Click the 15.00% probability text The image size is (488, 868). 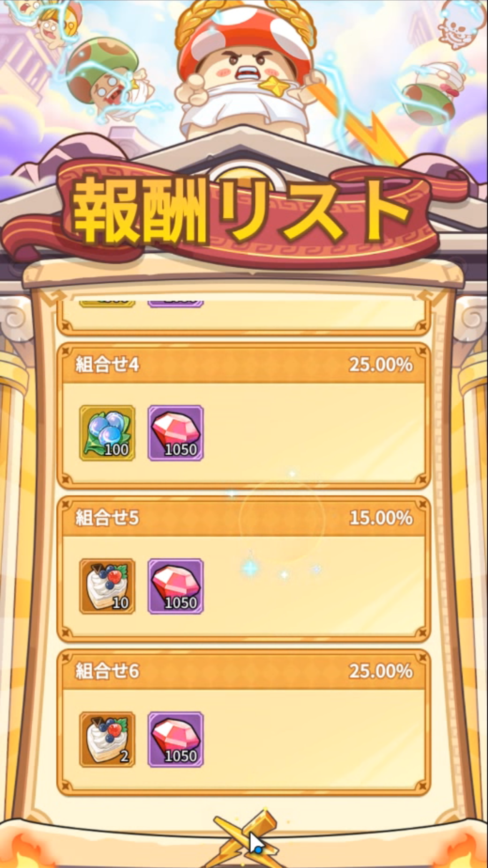coord(381,518)
